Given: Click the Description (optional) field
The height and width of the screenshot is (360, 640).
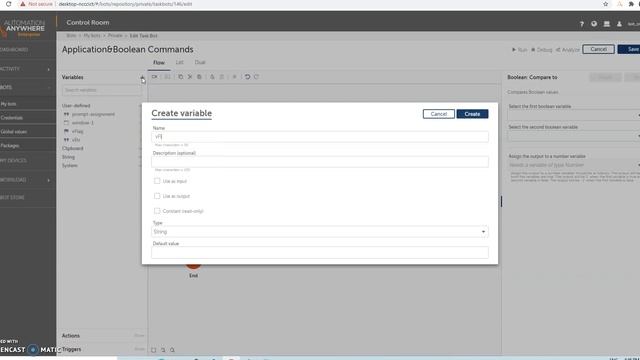Looking at the screenshot, I should 320,162.
